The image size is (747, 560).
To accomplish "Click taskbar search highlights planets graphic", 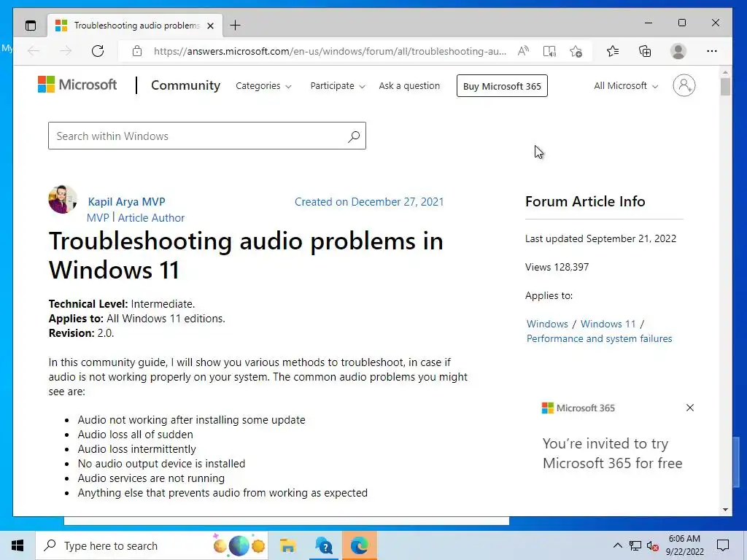I will click(x=239, y=545).
